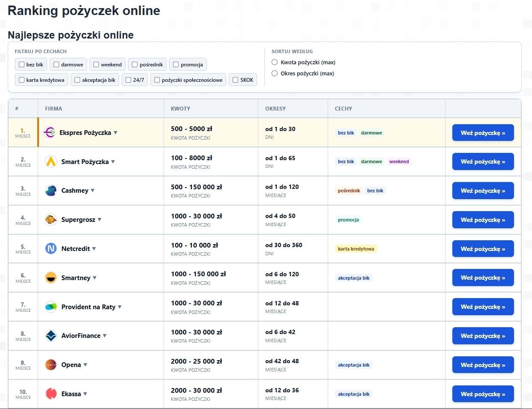Image resolution: width=532 pixels, height=409 pixels.
Task: Expand Netcredit row details arrow
Action: coord(94,249)
